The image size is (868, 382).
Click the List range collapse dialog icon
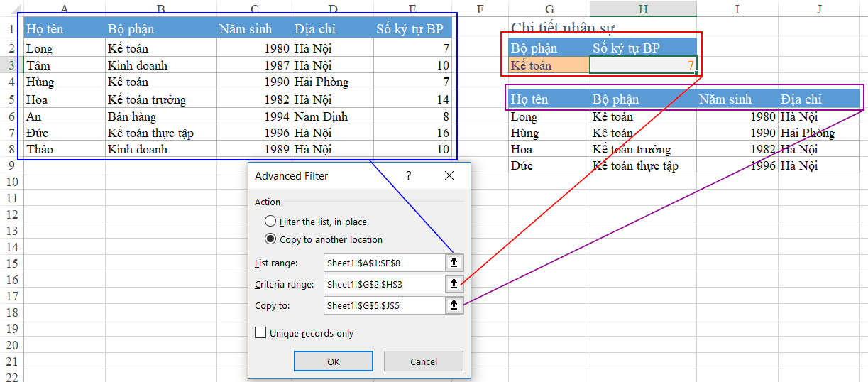[454, 263]
